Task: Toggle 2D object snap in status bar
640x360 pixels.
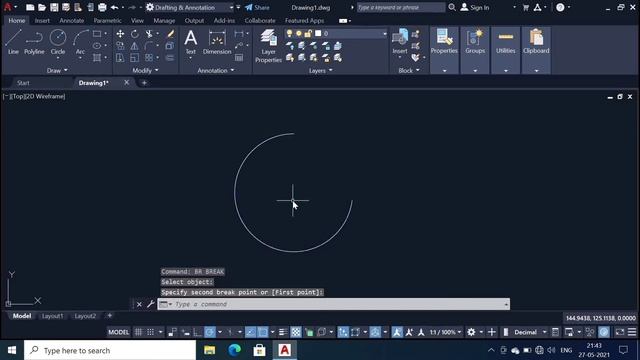Action: click(263, 332)
